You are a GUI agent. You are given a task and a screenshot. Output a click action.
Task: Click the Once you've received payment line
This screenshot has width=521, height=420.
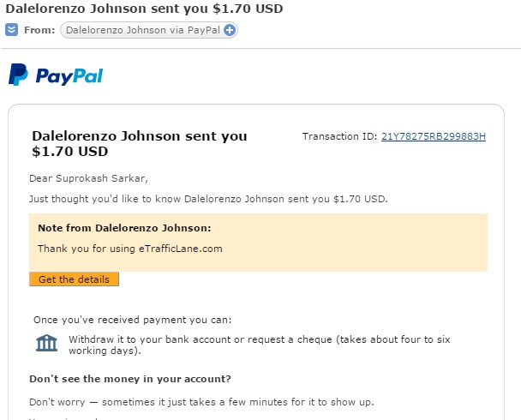[133, 320]
